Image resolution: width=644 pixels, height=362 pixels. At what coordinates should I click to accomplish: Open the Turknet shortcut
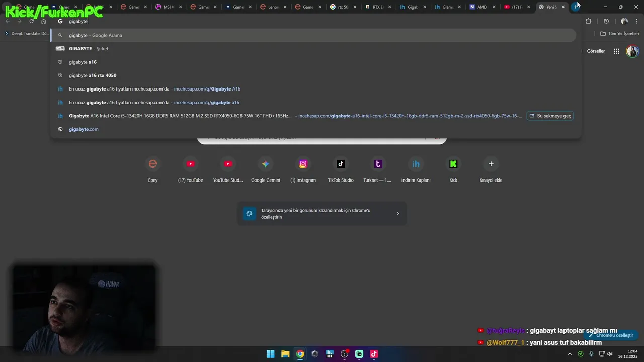click(378, 169)
